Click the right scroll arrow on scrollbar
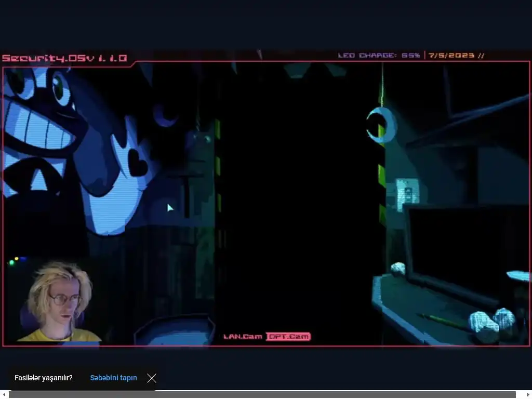Screen dimensions: 532x399 [x=528, y=395]
